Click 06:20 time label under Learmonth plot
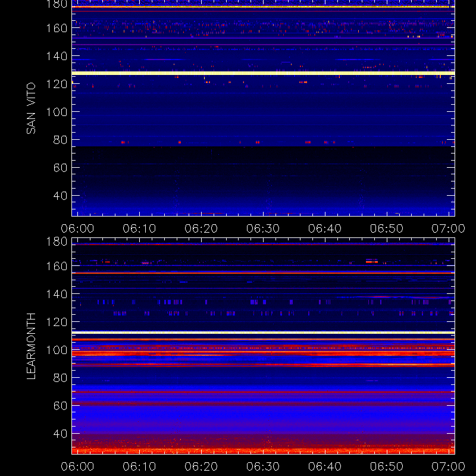476x476 pixels. pyautogui.click(x=201, y=466)
